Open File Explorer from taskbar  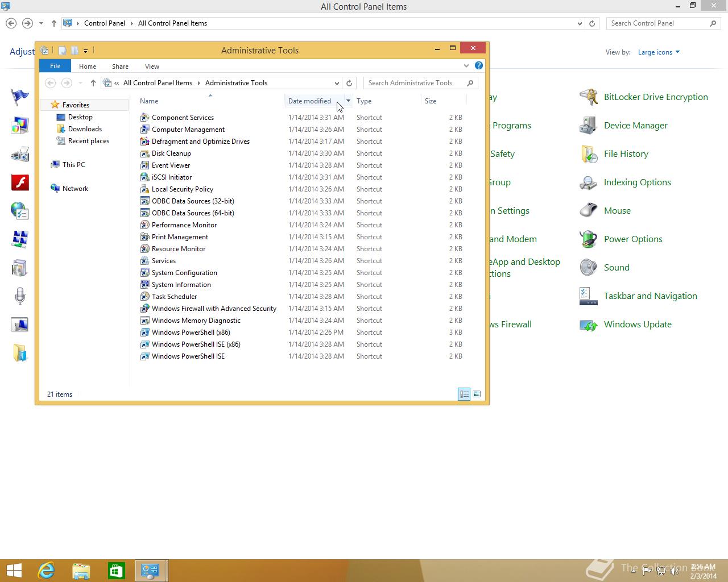(x=81, y=571)
